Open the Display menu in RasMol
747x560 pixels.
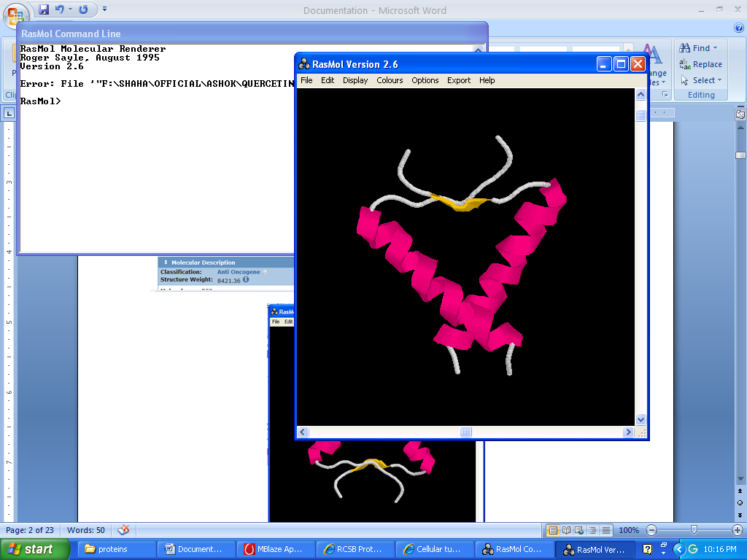tap(355, 80)
